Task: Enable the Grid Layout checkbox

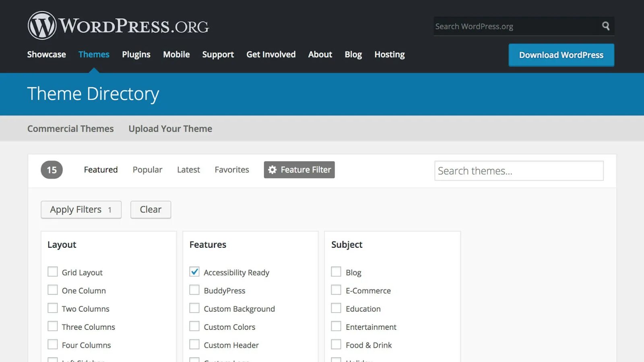Action: [53, 272]
